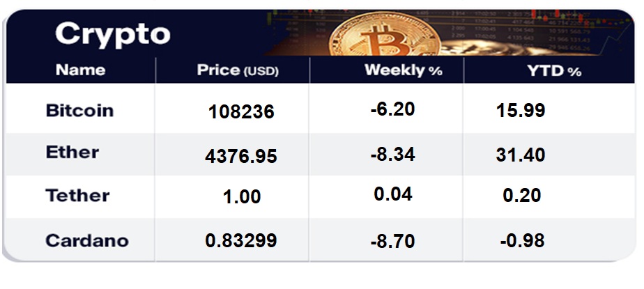Select the Price (USD) column header

click(x=238, y=70)
